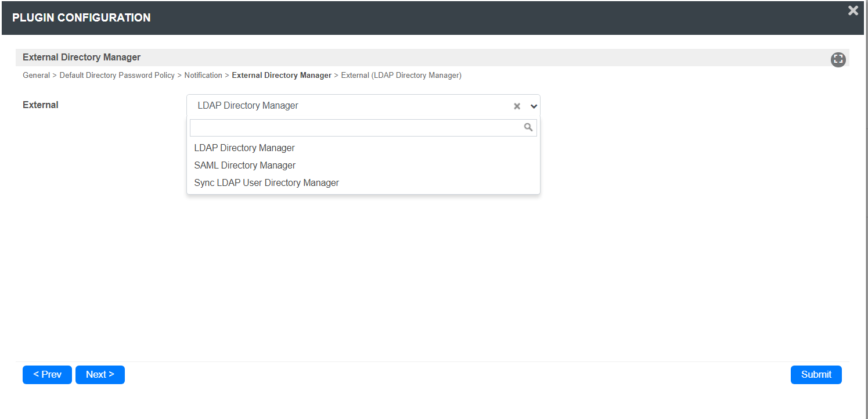Submit the plugin configuration
This screenshot has width=868, height=419.
point(816,375)
